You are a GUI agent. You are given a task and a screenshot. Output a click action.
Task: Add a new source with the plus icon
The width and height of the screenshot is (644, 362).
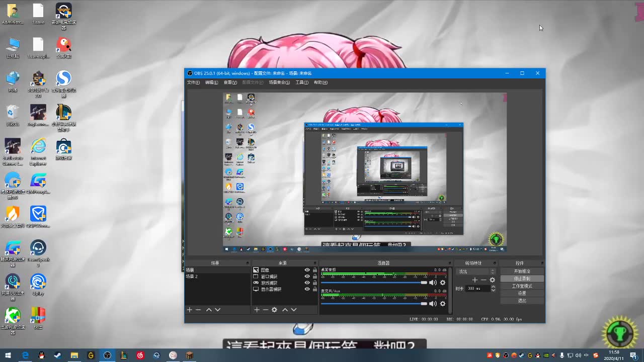257,310
